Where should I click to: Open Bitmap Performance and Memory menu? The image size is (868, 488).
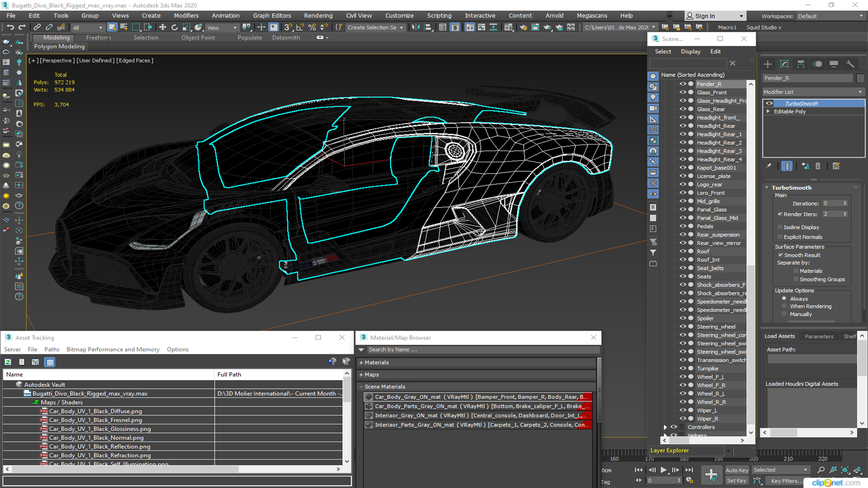pyautogui.click(x=113, y=349)
